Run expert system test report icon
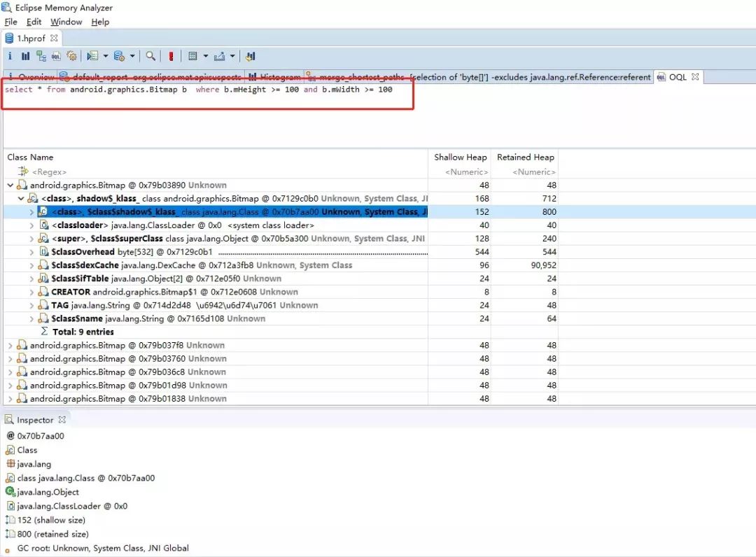 click(x=92, y=57)
